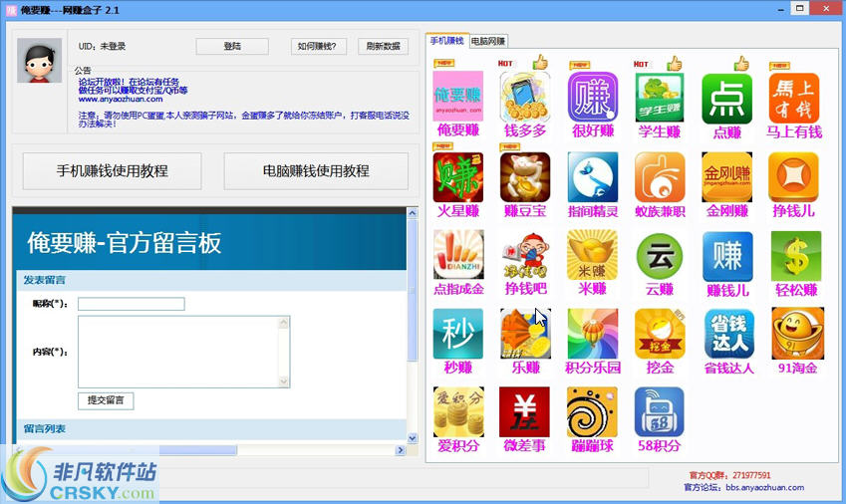Submit message with 提交留言 button
The image size is (846, 504).
[x=106, y=400]
